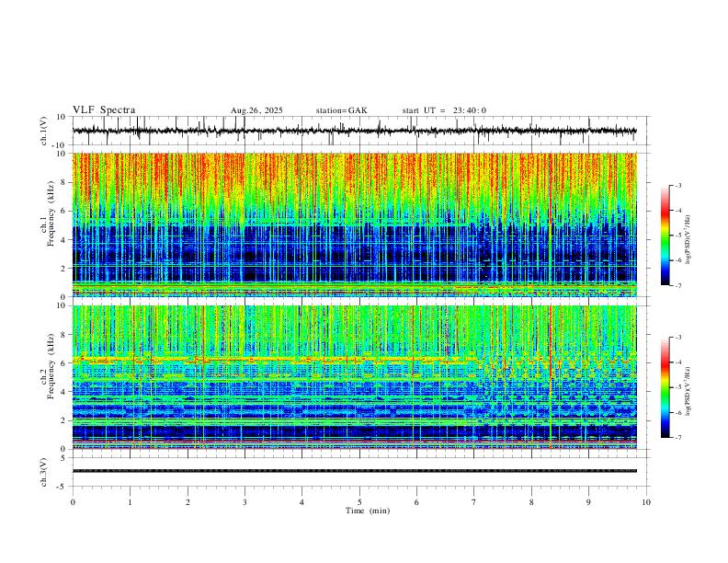Click the "Time (min)" axis label
728x563 pixels.
[x=368, y=511]
